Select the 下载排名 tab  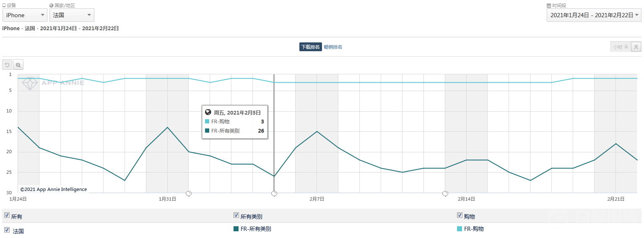pyautogui.click(x=310, y=47)
